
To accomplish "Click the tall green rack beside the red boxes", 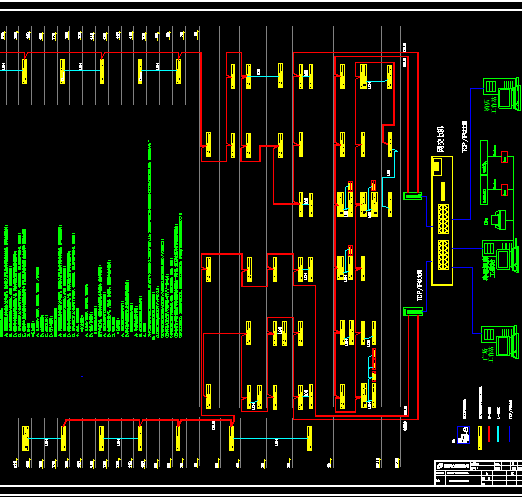I will point(484,172).
